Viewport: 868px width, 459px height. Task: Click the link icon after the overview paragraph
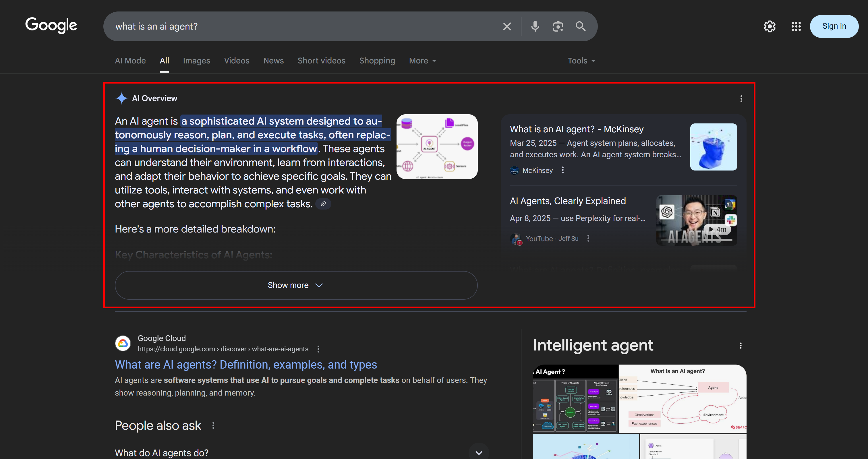(x=323, y=204)
